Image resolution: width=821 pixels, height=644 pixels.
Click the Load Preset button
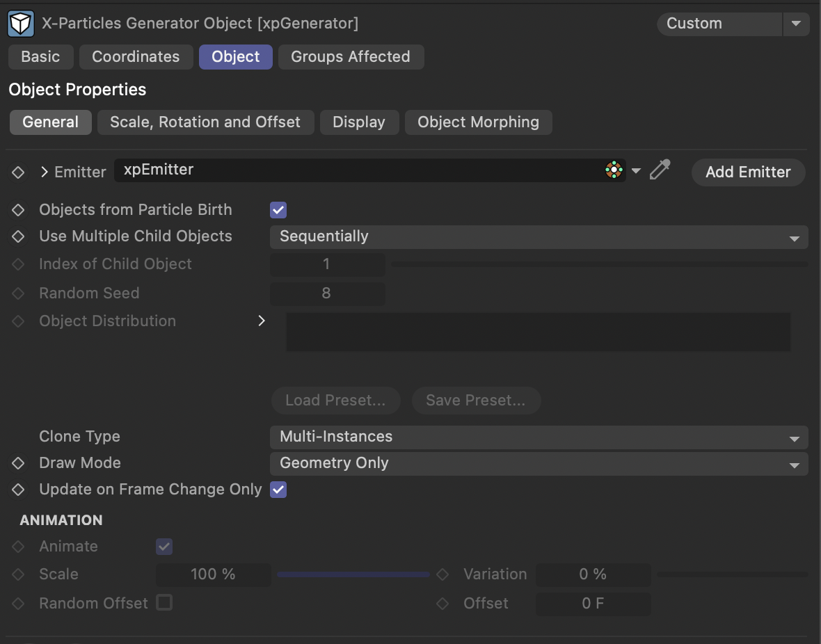pyautogui.click(x=335, y=401)
